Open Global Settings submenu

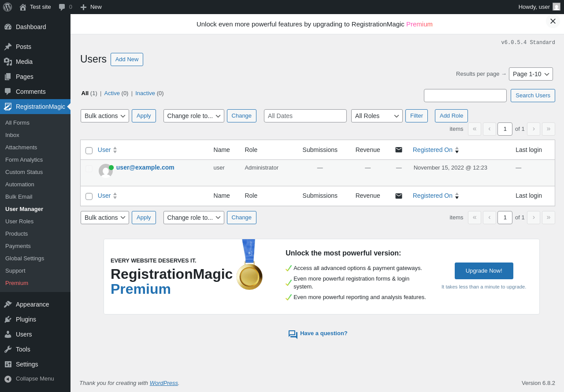(x=35, y=259)
